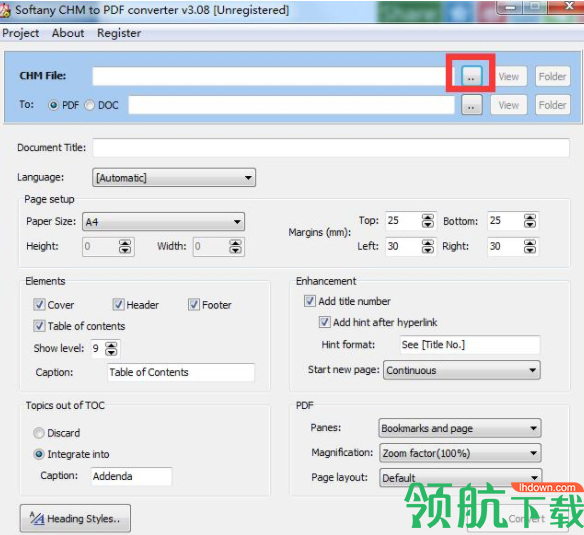The image size is (584, 535).
Task: Click the Folder button in the CHM File row
Action: pyautogui.click(x=553, y=76)
